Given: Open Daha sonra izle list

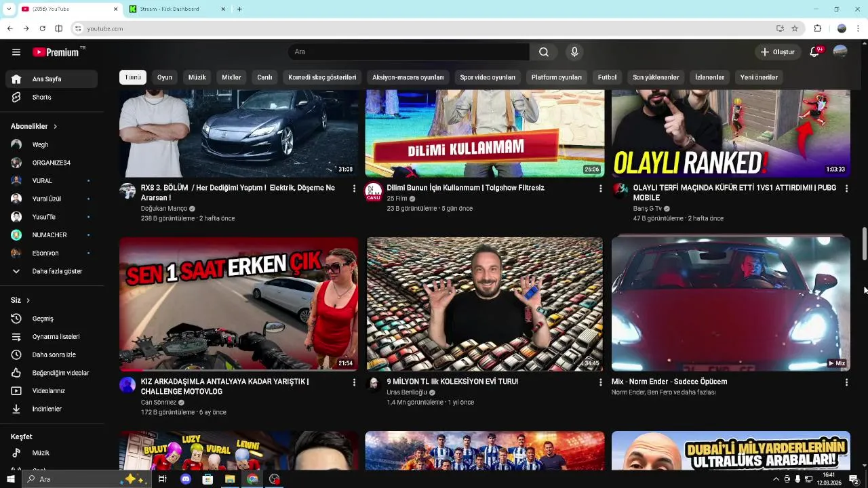Looking at the screenshot, I should coord(52,355).
